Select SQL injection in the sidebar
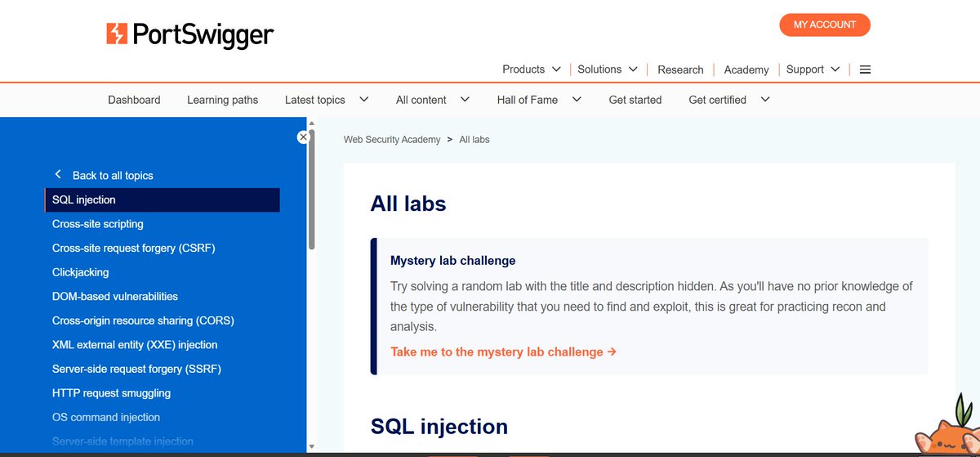The image size is (980, 457). coord(163,199)
